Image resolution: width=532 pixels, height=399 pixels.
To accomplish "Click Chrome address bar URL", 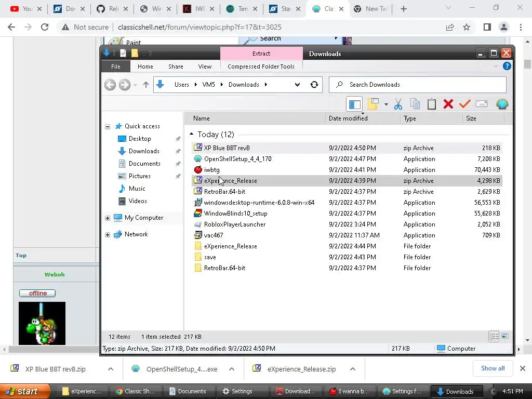I will click(199, 27).
